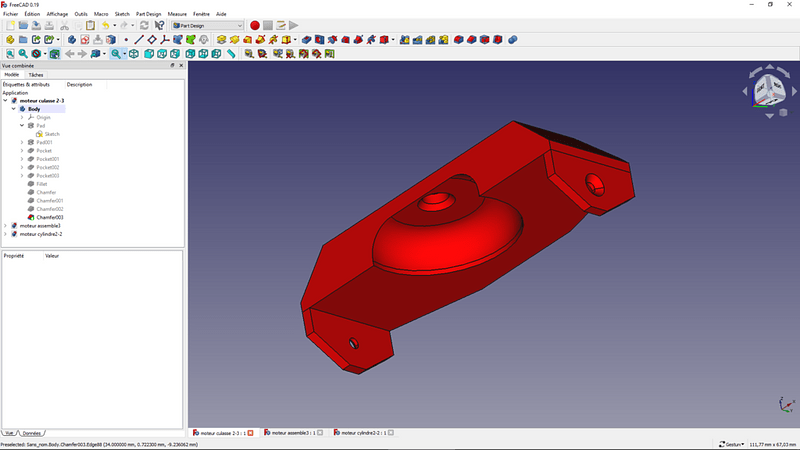Image resolution: width=800 pixels, height=450 pixels.
Task: Open the Affichage menu
Action: tap(57, 14)
